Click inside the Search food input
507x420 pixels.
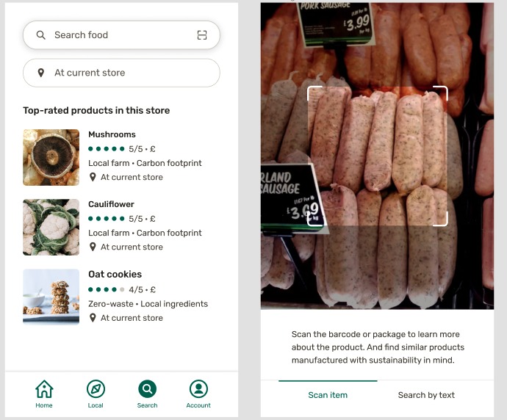tap(121, 35)
